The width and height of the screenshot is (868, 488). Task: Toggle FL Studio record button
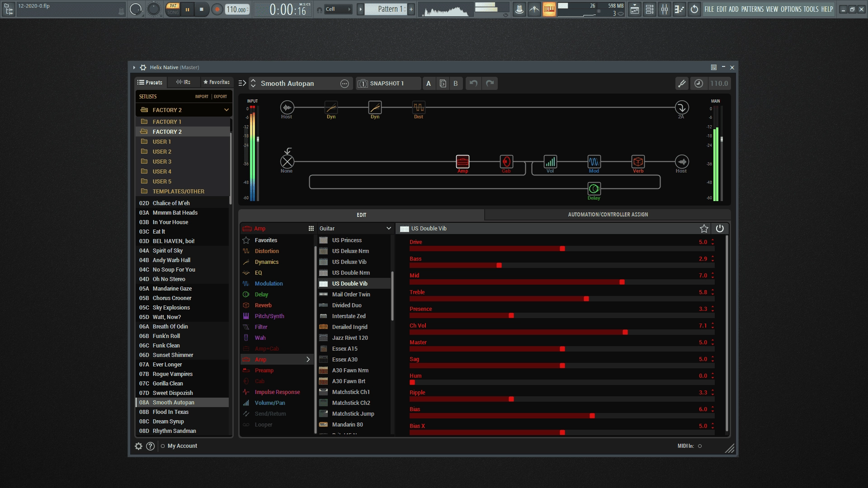click(217, 9)
